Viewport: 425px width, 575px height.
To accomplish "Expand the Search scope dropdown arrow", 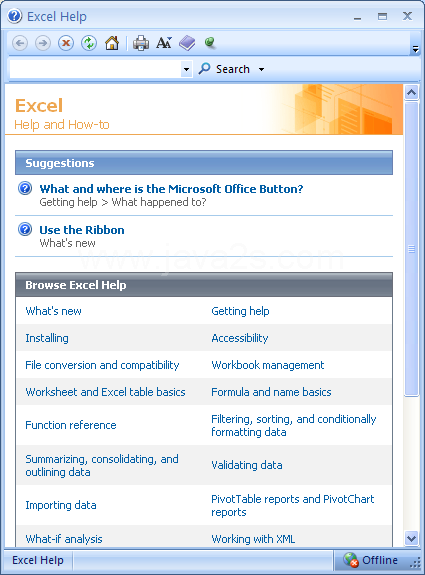I will [261, 69].
